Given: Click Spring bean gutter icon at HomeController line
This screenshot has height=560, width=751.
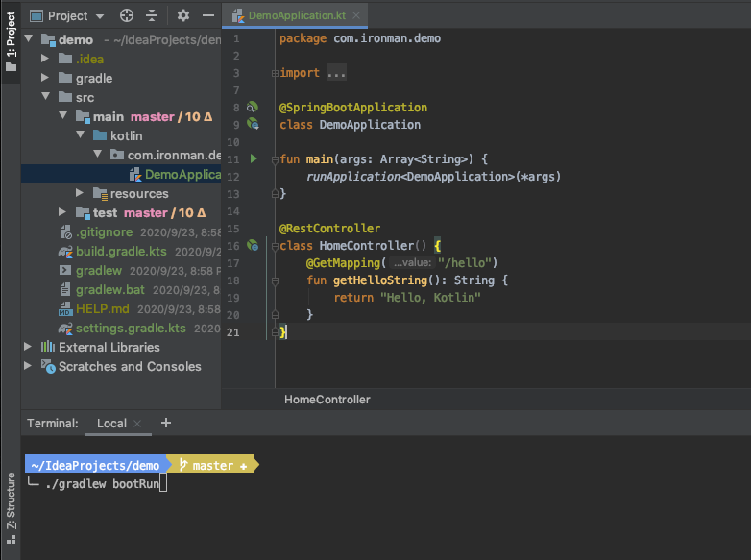Looking at the screenshot, I should pyautogui.click(x=253, y=246).
